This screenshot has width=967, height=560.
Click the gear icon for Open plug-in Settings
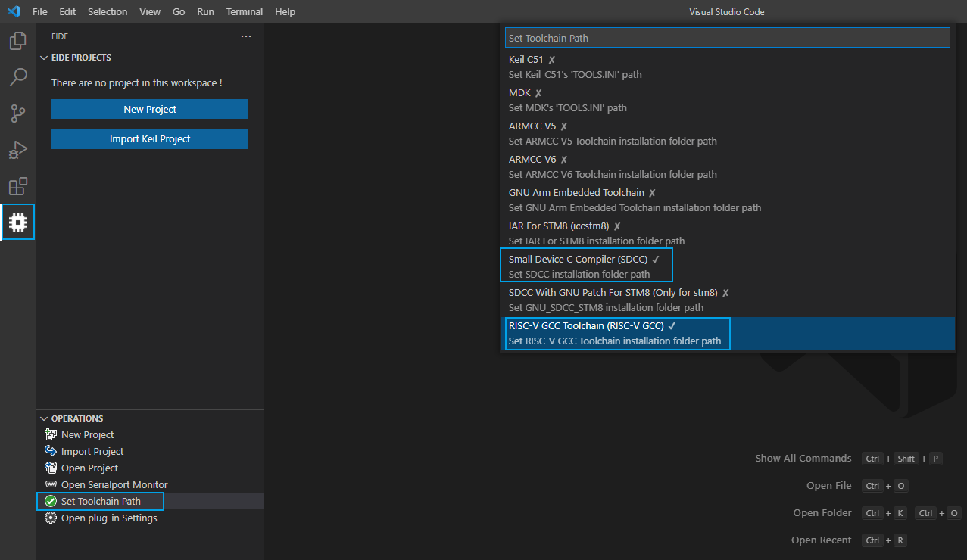[51, 518]
